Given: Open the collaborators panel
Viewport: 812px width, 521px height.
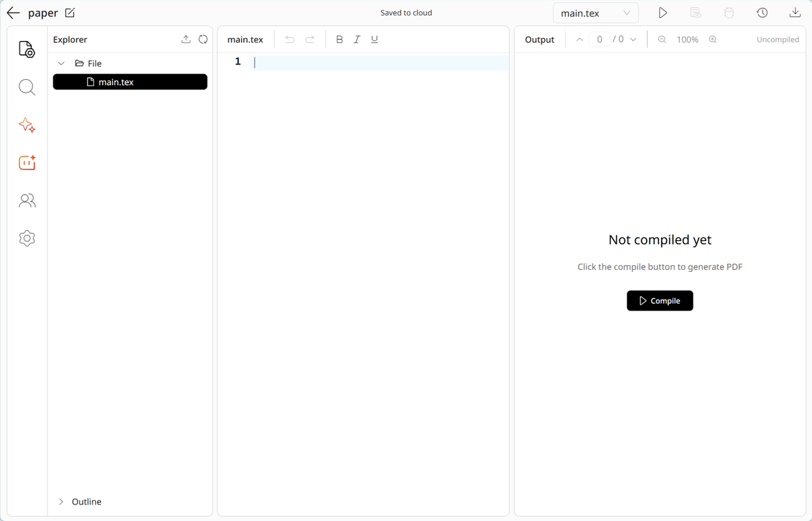Looking at the screenshot, I should 27,201.
